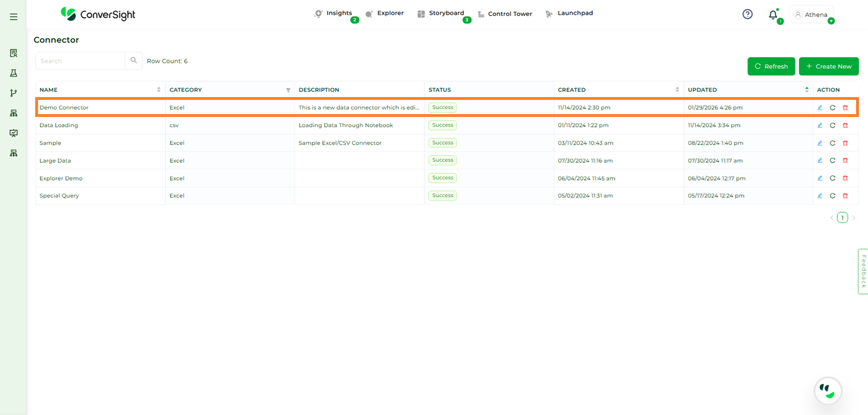Click edit pencil icon for Demo Connector
Image resolution: width=868 pixels, height=415 pixels.
coord(820,108)
